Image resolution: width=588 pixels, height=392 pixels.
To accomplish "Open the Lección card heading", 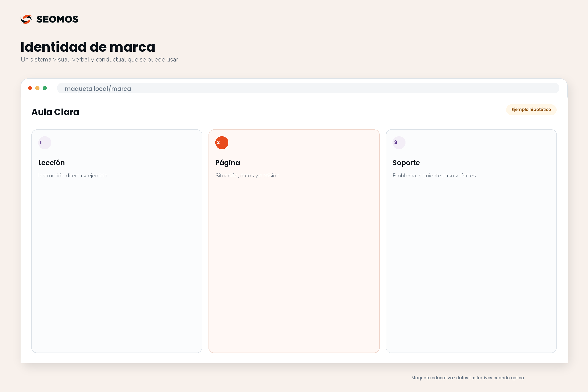I will [51, 163].
